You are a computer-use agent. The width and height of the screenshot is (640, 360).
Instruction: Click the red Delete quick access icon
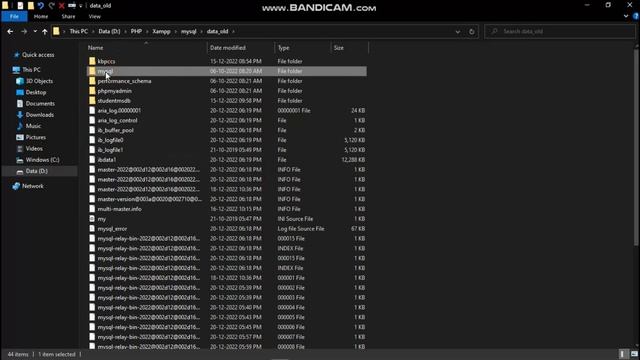point(61,6)
